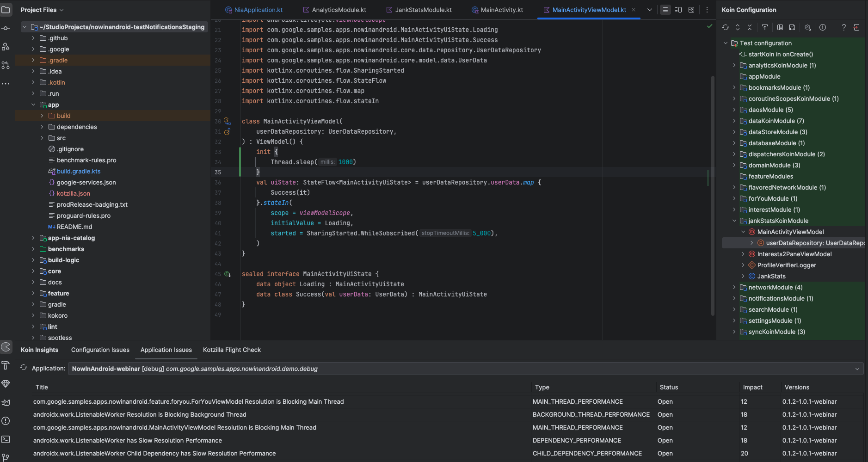Open the Problems tool window icon

coord(6,421)
